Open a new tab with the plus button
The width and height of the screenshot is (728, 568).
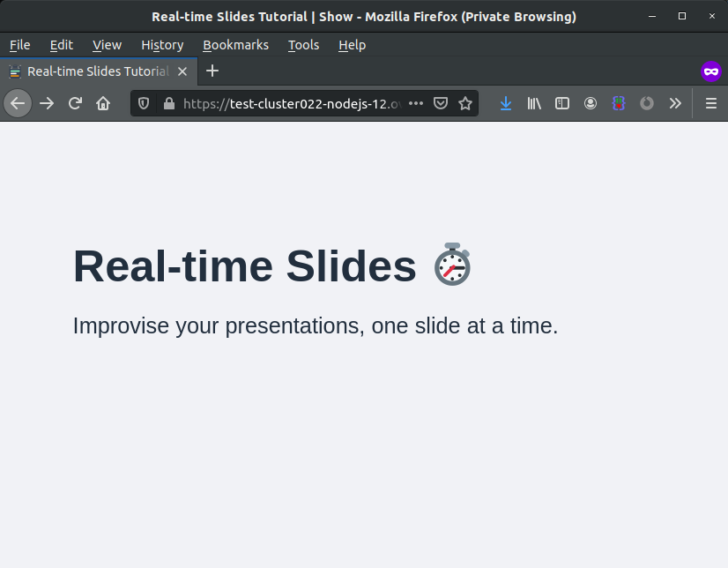click(212, 71)
